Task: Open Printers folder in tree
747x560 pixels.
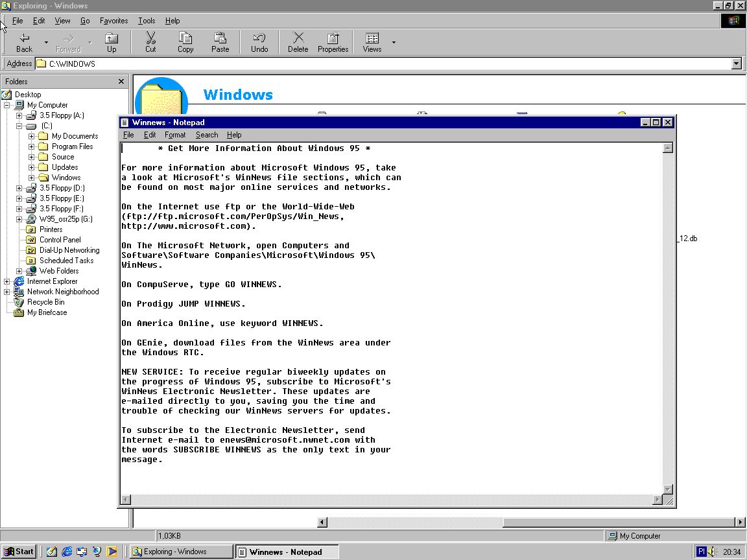Action: tap(51, 229)
